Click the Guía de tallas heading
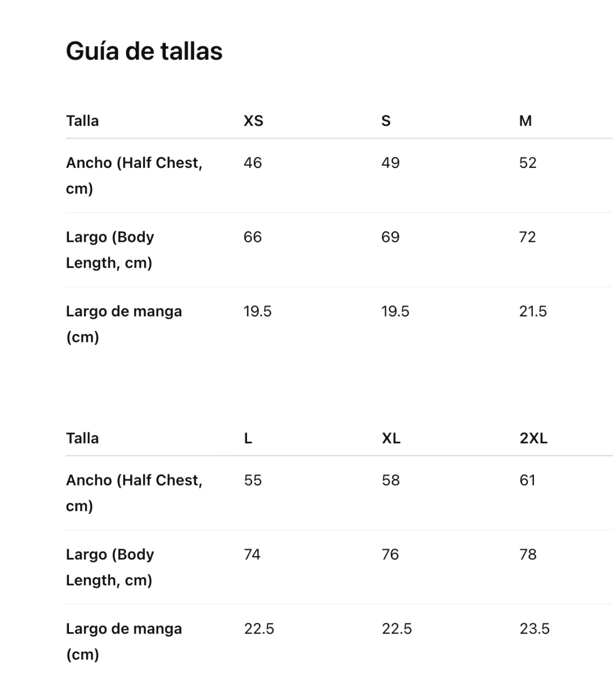The height and width of the screenshot is (700, 613). coord(144,51)
